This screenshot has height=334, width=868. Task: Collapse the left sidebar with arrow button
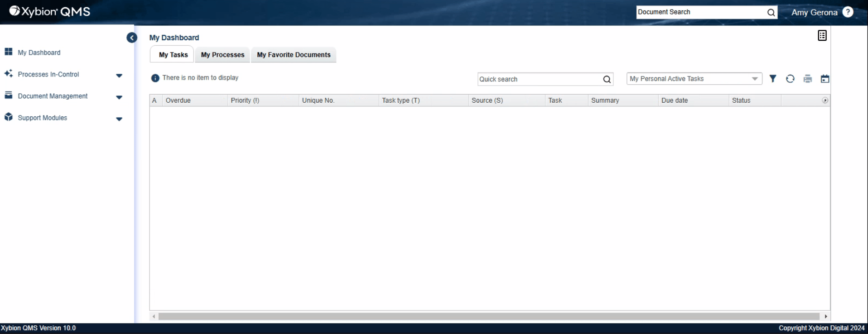(132, 38)
